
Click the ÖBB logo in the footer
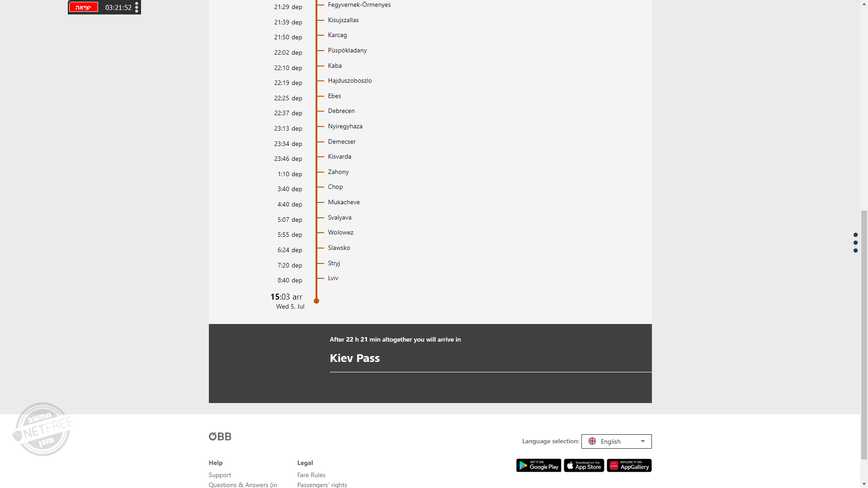[220, 436]
